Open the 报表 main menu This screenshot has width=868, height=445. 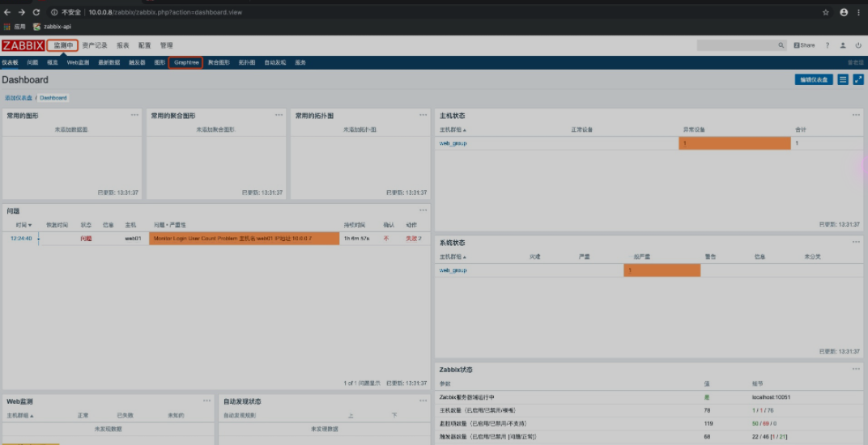[x=123, y=45]
